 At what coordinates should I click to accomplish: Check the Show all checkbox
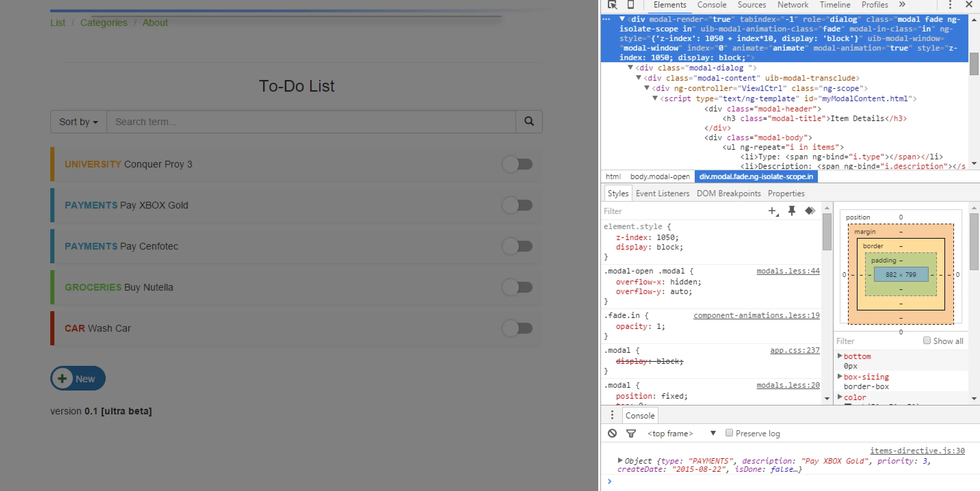927,341
